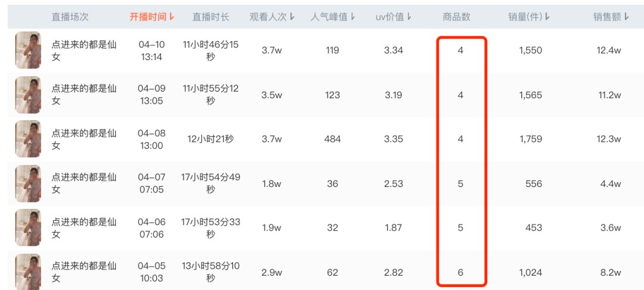Click the 直播场次 column header
Screen dimensions: 644x290
[x=70, y=17]
